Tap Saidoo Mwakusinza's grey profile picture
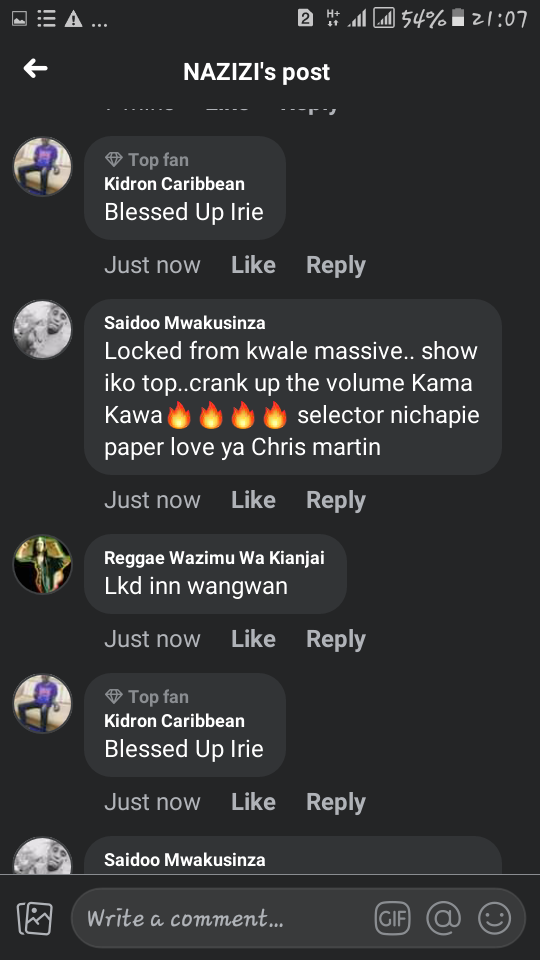Screen dimensions: 540x960 [43, 329]
